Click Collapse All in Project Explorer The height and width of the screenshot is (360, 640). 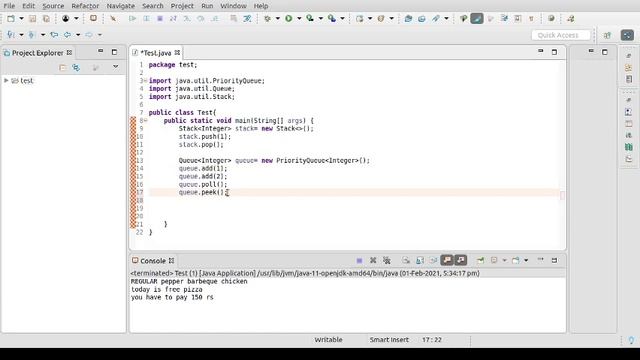pyautogui.click(x=62, y=67)
